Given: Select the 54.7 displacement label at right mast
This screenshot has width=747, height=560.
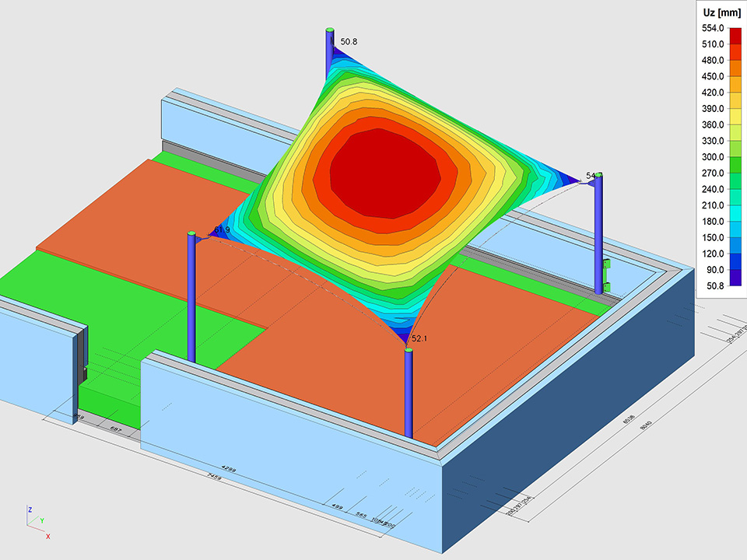Looking at the screenshot, I should pyautogui.click(x=594, y=177).
